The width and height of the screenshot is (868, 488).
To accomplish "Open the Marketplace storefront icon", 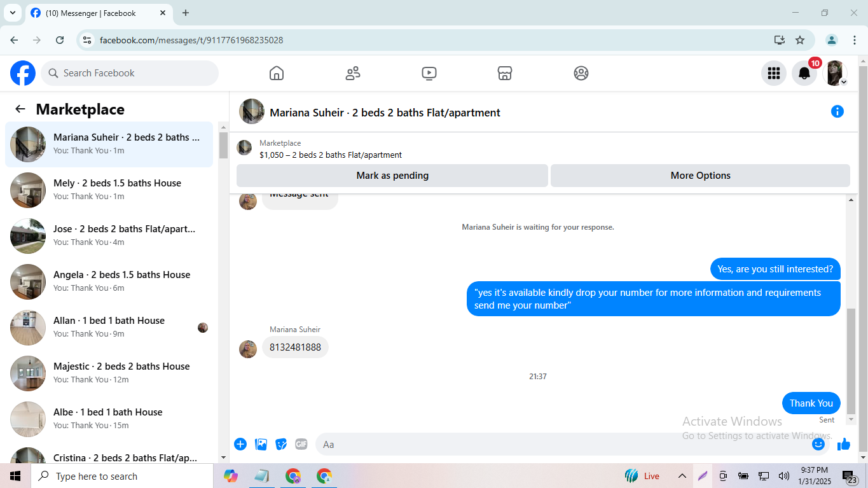I will (505, 73).
